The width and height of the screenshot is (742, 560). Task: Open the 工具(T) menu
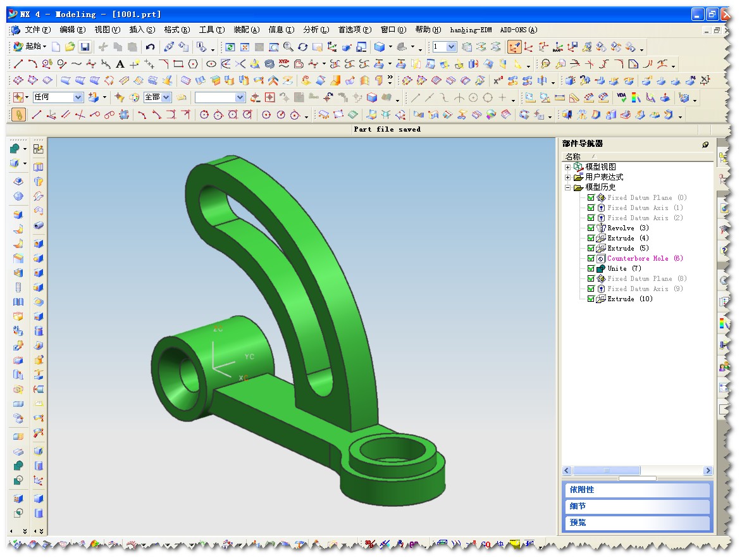[x=211, y=30]
